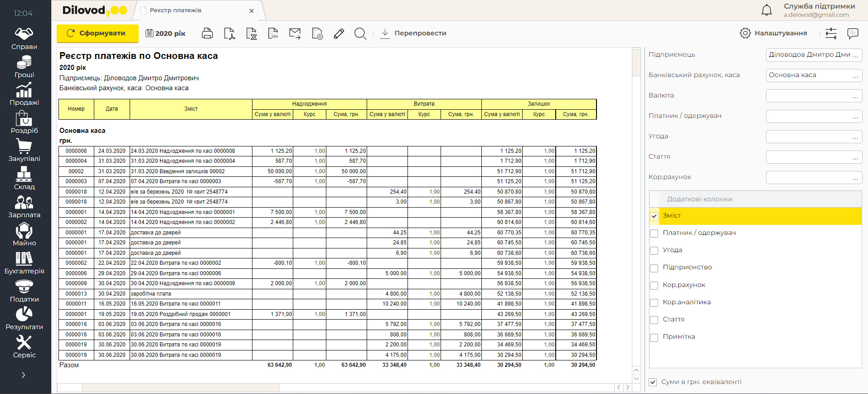
Task: Click the print report icon
Action: click(207, 34)
